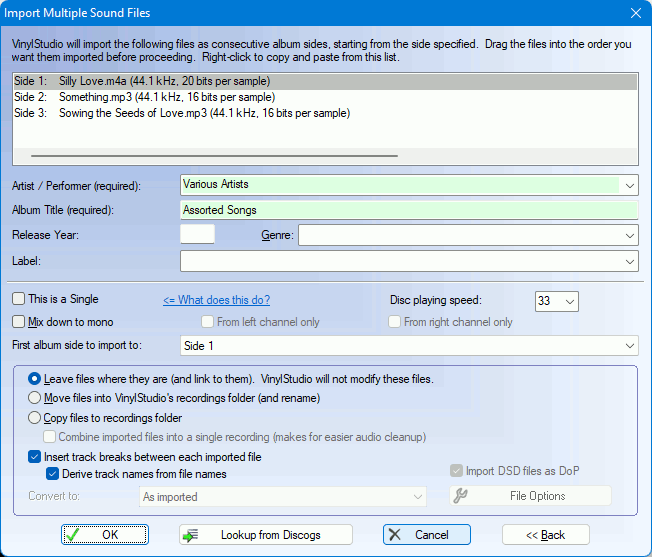Toggle 'Import DSD files as DoP' checkbox
The height and width of the screenshot is (557, 652).
pos(456,471)
